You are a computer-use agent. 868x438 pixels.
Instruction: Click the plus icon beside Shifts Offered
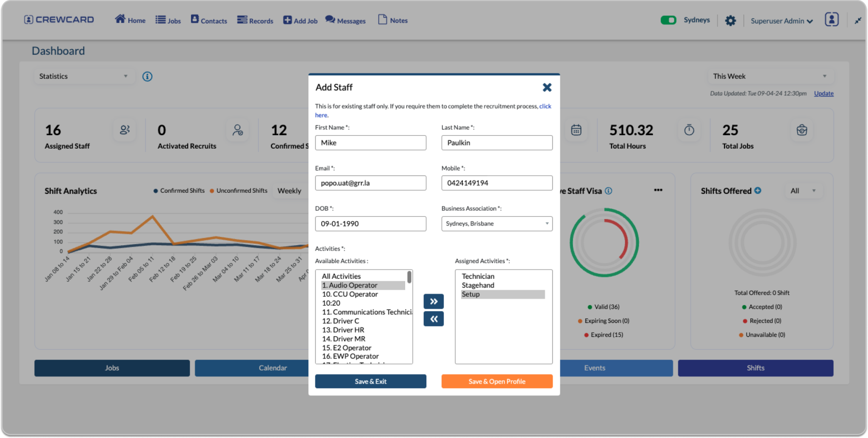(x=758, y=191)
